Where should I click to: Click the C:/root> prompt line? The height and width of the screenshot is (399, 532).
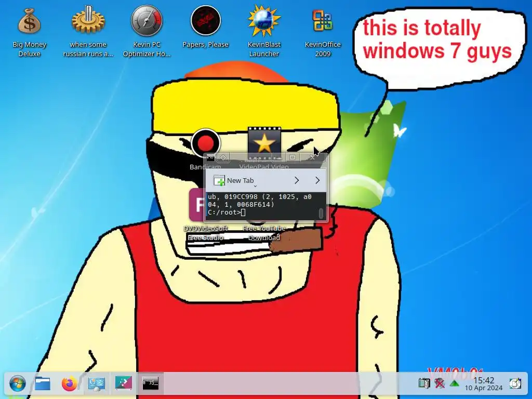pos(227,212)
